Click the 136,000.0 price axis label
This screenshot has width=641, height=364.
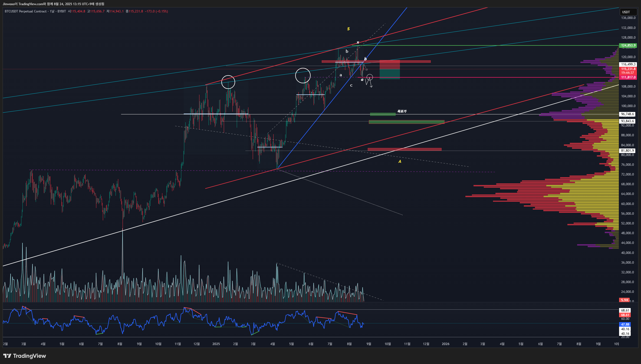coord(628,18)
